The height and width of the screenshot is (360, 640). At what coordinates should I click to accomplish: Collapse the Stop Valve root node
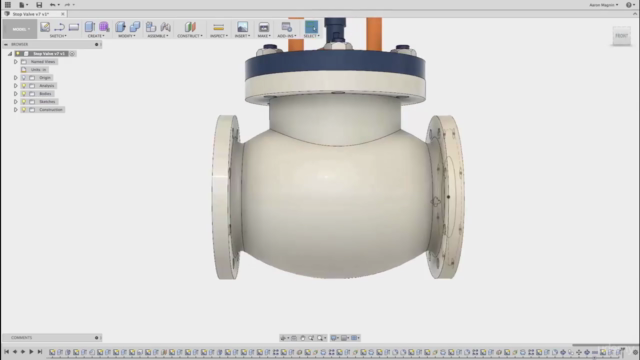[x=10, y=53]
